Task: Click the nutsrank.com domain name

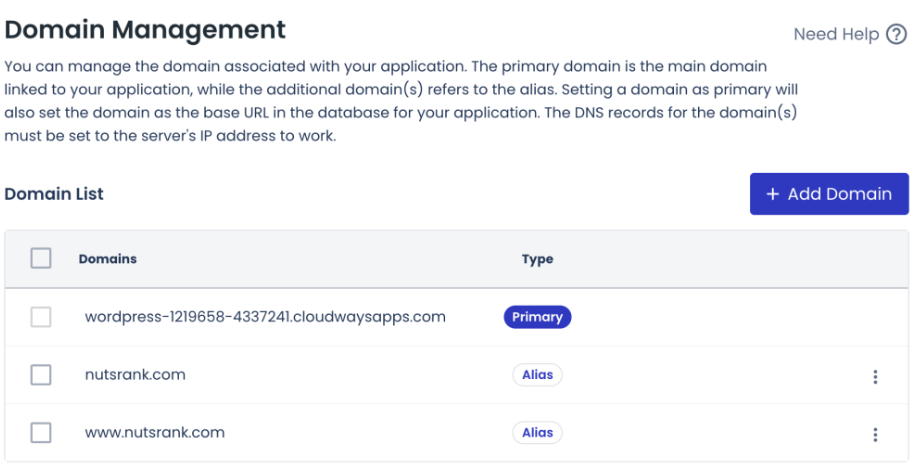Action: (x=135, y=375)
